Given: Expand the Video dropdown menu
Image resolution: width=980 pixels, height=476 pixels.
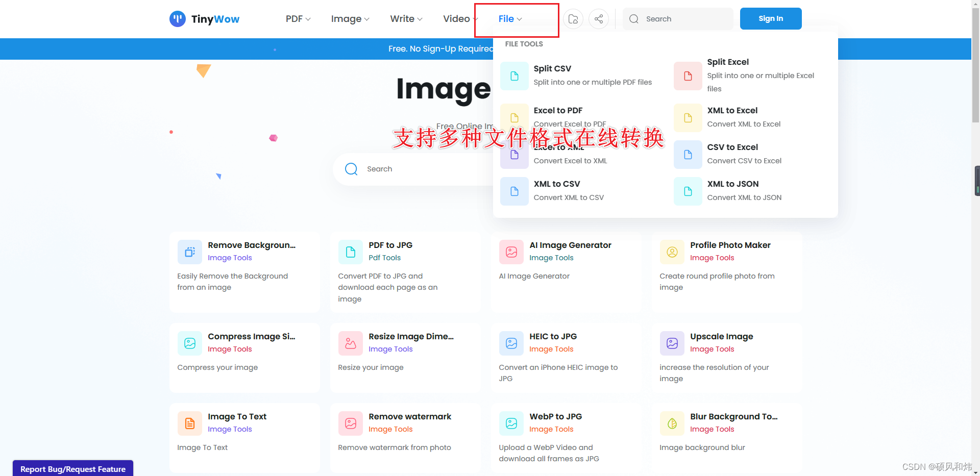Looking at the screenshot, I should click(x=460, y=19).
